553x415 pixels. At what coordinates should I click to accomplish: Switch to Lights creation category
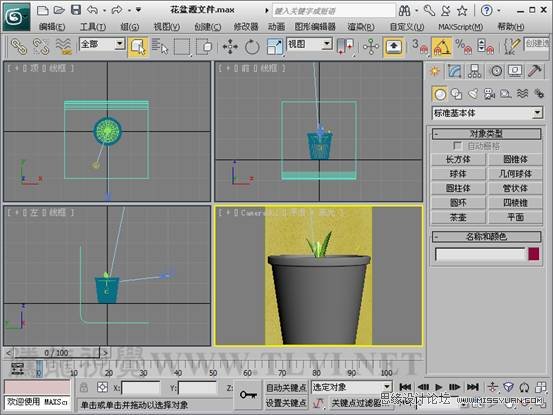(x=473, y=94)
